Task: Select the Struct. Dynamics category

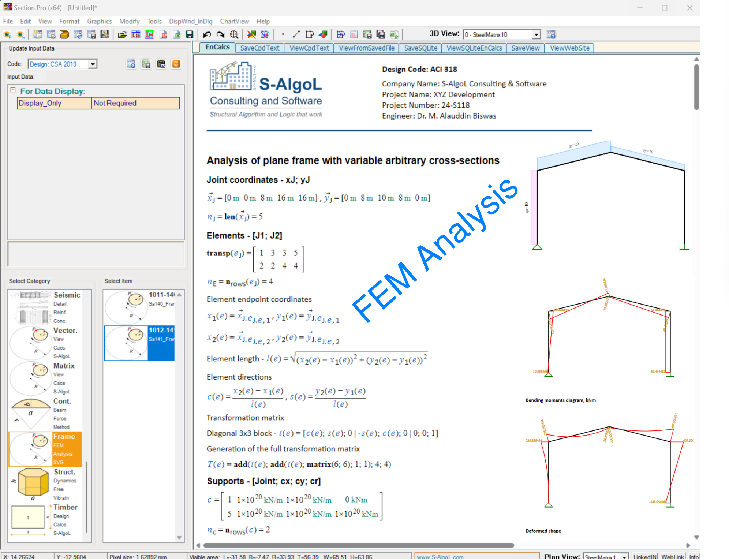Action: pos(45,485)
